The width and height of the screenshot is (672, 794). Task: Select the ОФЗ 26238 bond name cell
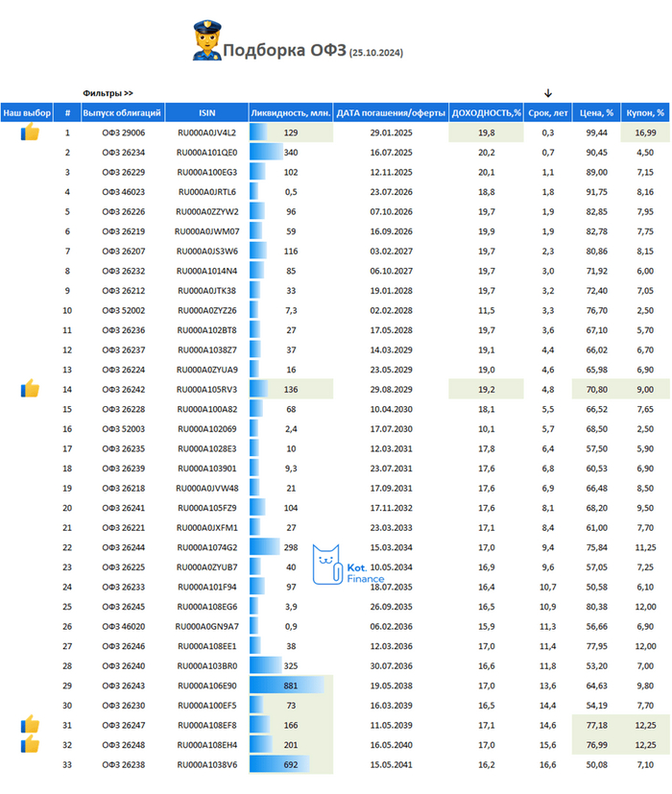click(124, 764)
